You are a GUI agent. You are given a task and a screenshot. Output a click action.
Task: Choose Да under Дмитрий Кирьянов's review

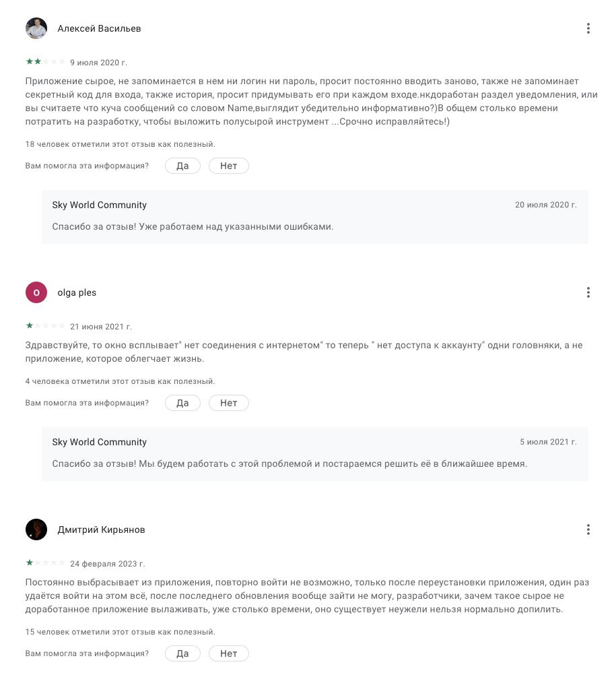click(x=182, y=653)
